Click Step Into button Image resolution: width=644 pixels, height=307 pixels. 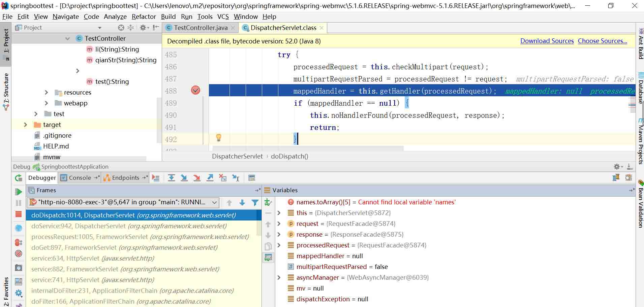pyautogui.click(x=184, y=178)
